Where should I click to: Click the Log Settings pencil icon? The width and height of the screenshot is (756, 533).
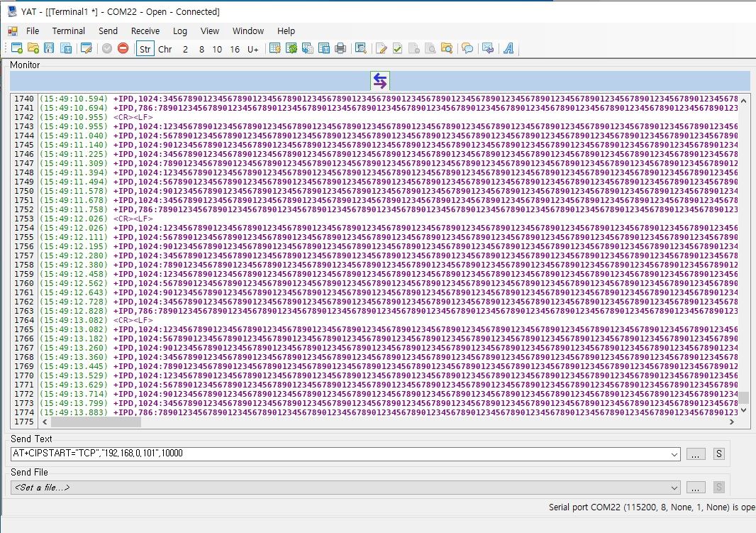click(382, 48)
